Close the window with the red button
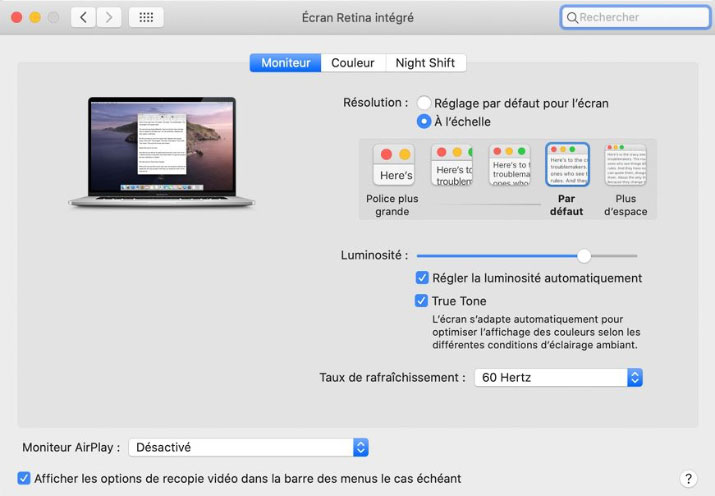This screenshot has width=715, height=496. coord(17,18)
